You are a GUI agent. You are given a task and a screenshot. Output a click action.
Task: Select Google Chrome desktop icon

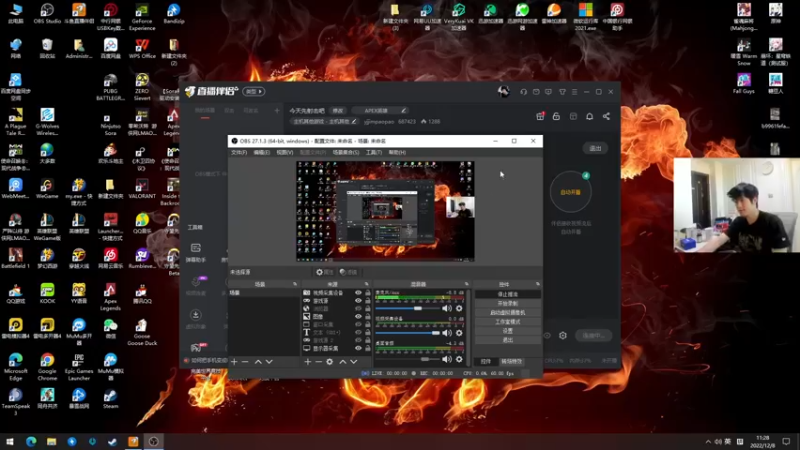[47, 367]
